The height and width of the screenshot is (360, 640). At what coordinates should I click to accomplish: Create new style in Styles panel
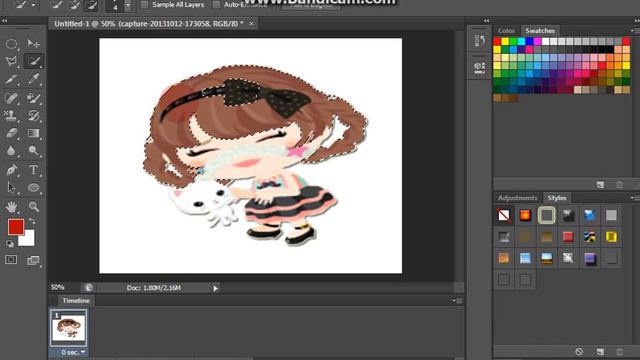(600, 351)
